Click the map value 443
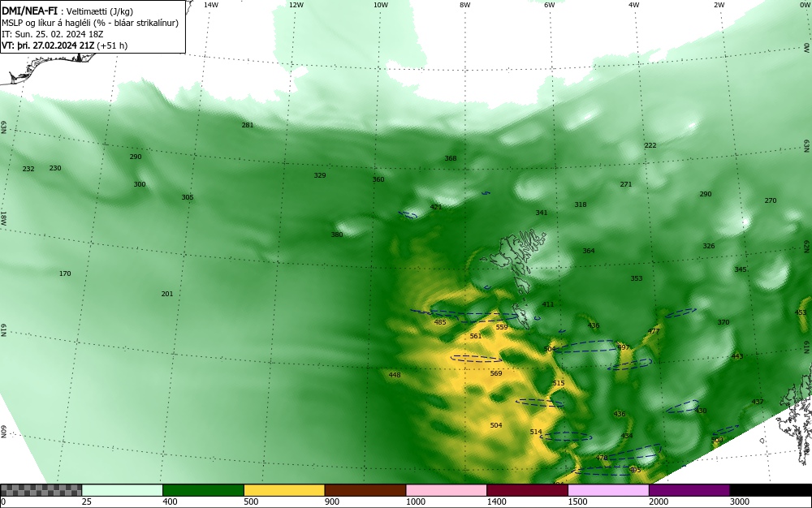The height and width of the screenshot is (508, 812). tap(737, 356)
